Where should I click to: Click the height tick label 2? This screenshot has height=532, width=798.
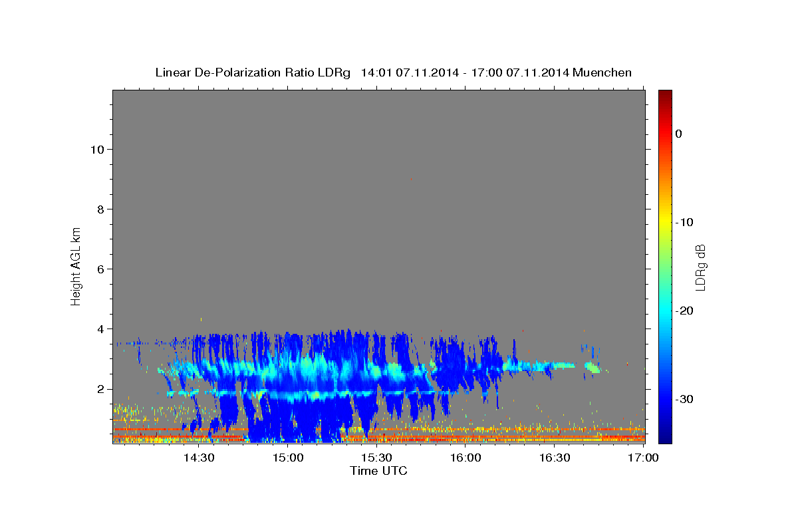tap(100, 389)
